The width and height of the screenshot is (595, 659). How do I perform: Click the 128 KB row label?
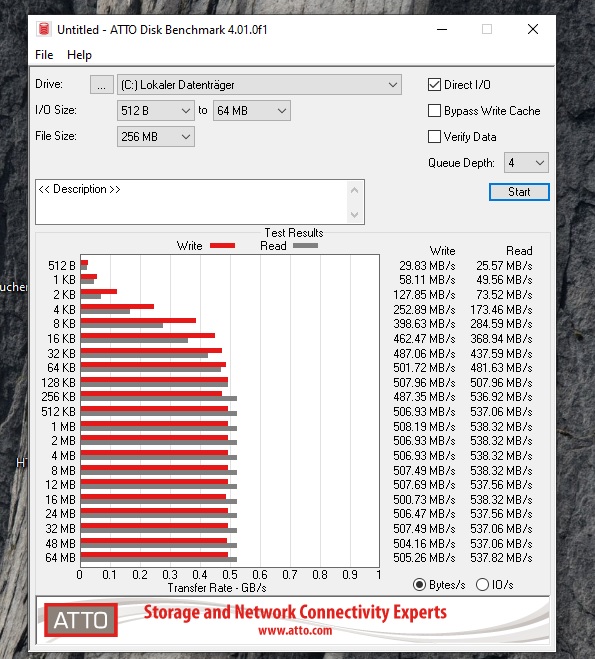pos(58,383)
